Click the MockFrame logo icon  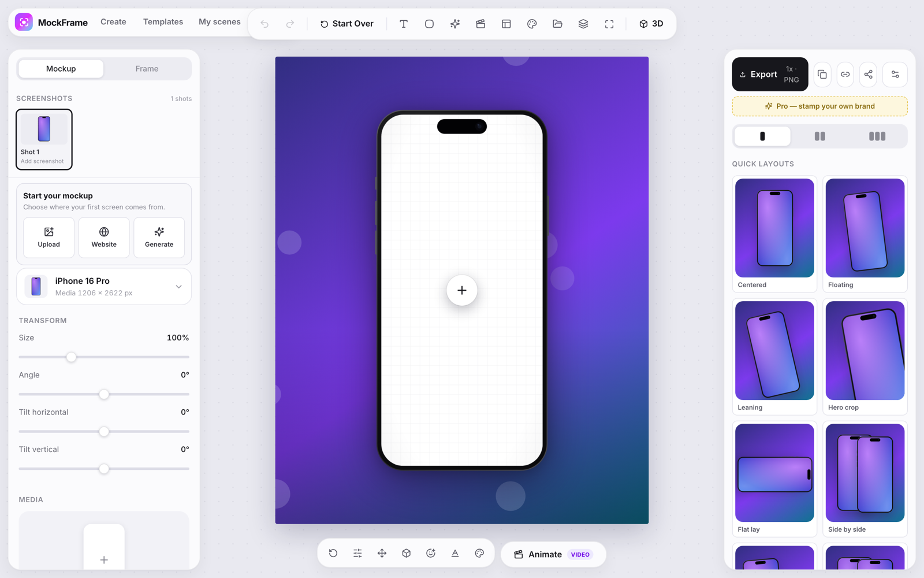click(x=24, y=23)
